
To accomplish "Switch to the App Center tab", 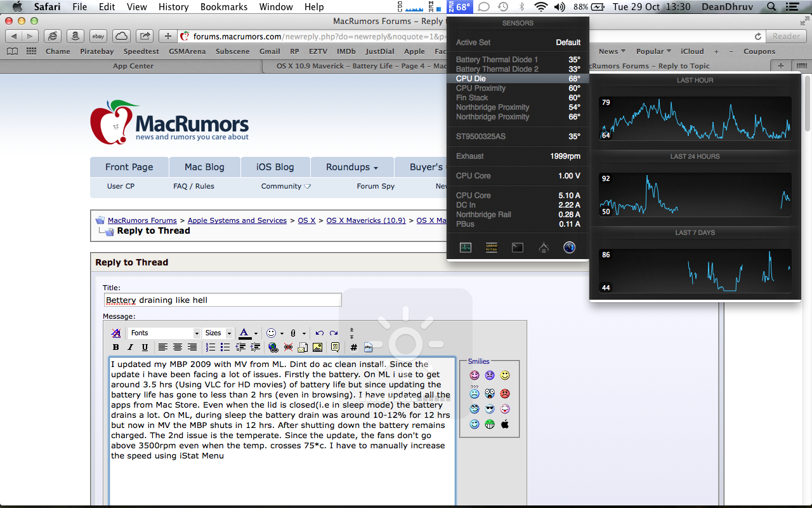I will tap(133, 66).
